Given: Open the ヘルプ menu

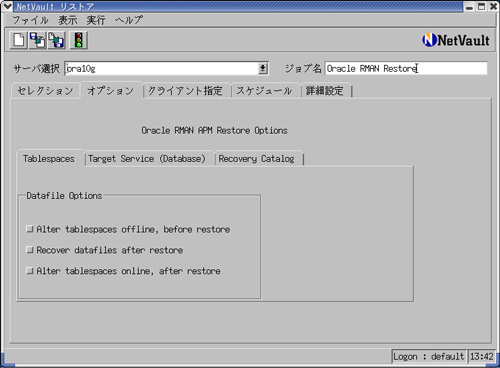Looking at the screenshot, I should point(129,20).
